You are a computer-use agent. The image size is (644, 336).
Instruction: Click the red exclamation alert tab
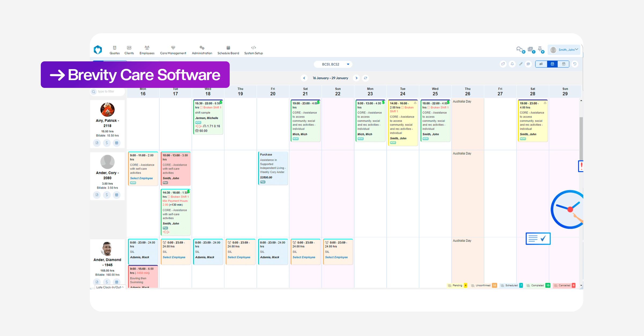click(581, 166)
